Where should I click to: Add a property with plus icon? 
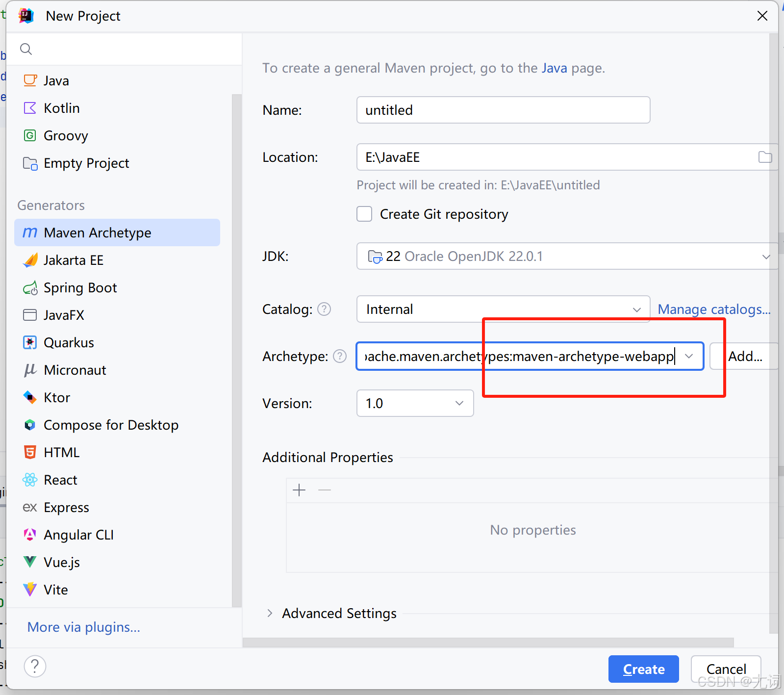coord(299,490)
